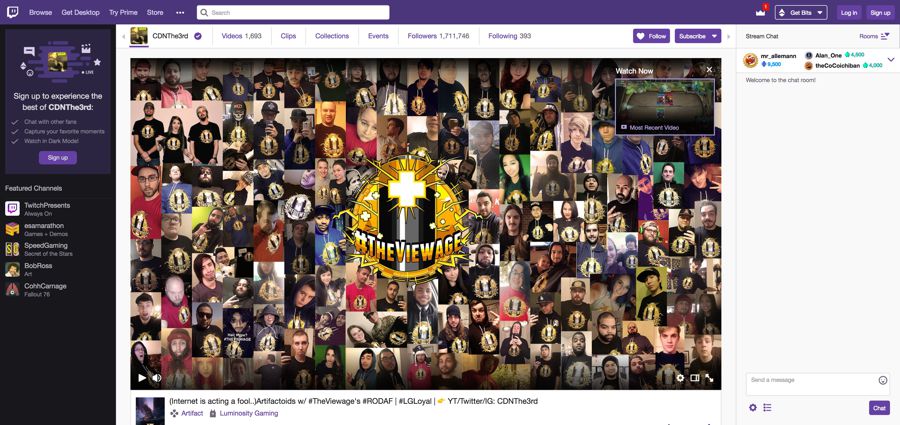Open theCoCoichiban cheerer entry
The width and height of the screenshot is (900, 425).
(844, 65)
